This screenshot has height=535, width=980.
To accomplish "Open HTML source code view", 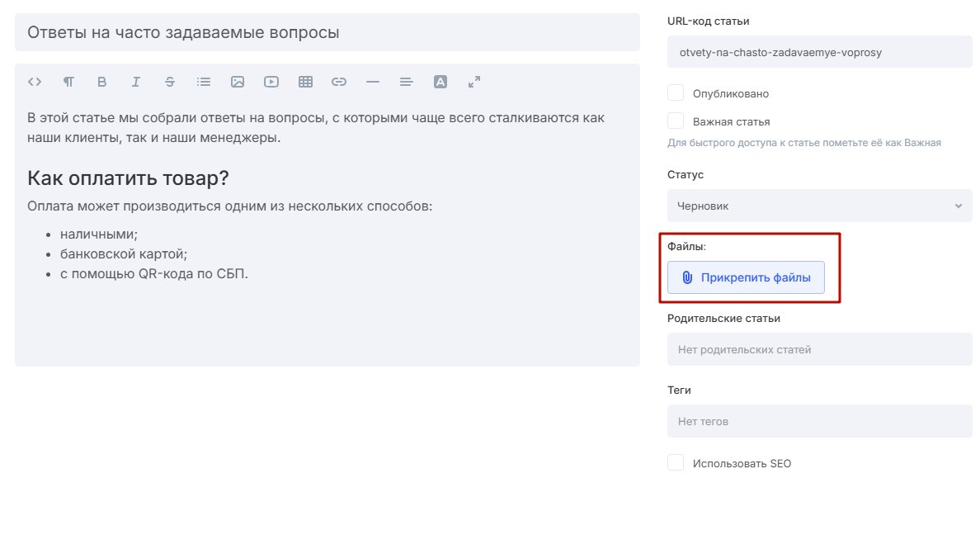I will tap(35, 82).
